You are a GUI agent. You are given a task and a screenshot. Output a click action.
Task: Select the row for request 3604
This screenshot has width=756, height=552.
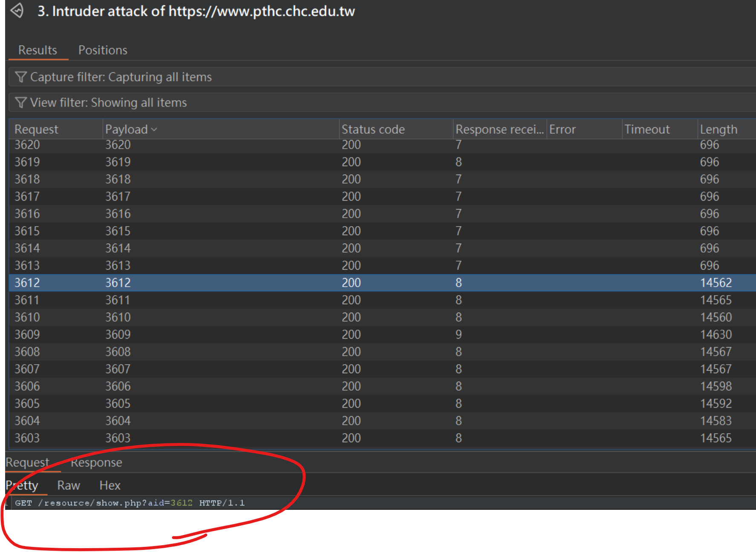click(382, 421)
